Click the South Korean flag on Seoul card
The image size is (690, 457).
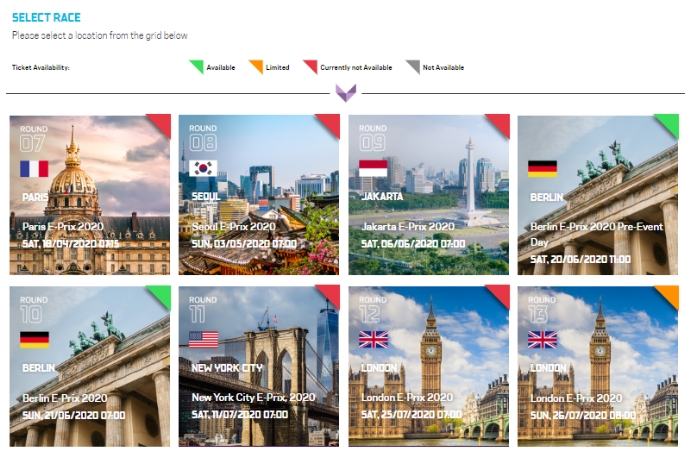click(x=203, y=168)
